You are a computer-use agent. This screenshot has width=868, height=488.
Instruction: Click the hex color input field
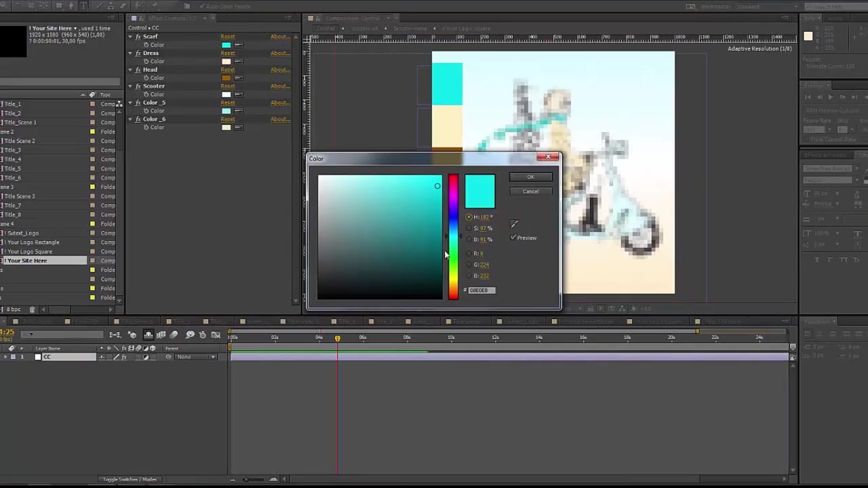482,290
